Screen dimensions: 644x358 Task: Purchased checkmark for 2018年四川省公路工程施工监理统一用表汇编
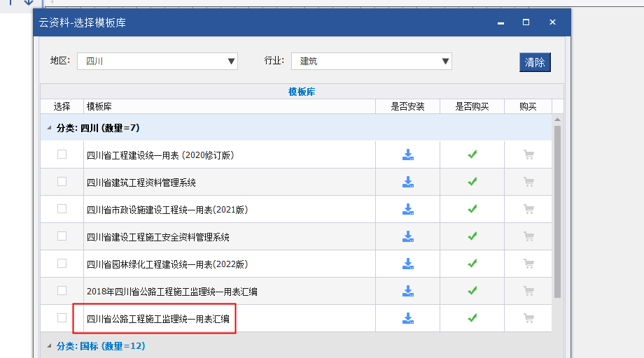472,290
